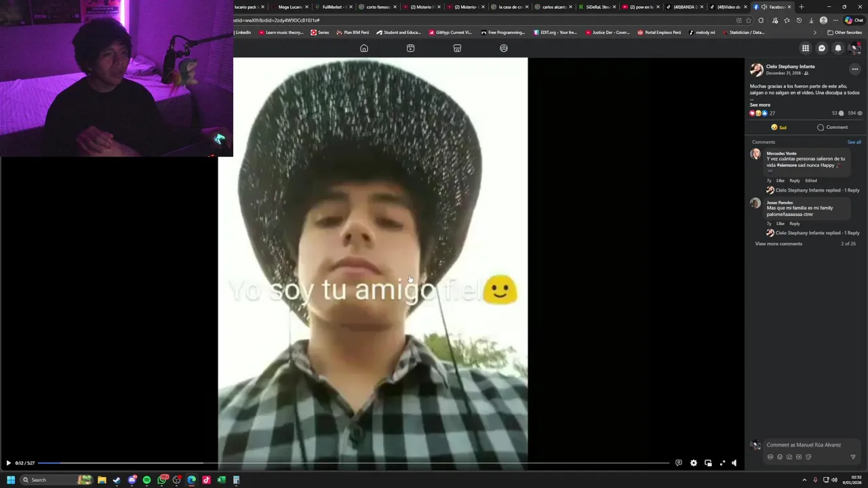Toggle video captions icon
Image resolution: width=868 pixels, height=488 pixels.
[x=679, y=463]
